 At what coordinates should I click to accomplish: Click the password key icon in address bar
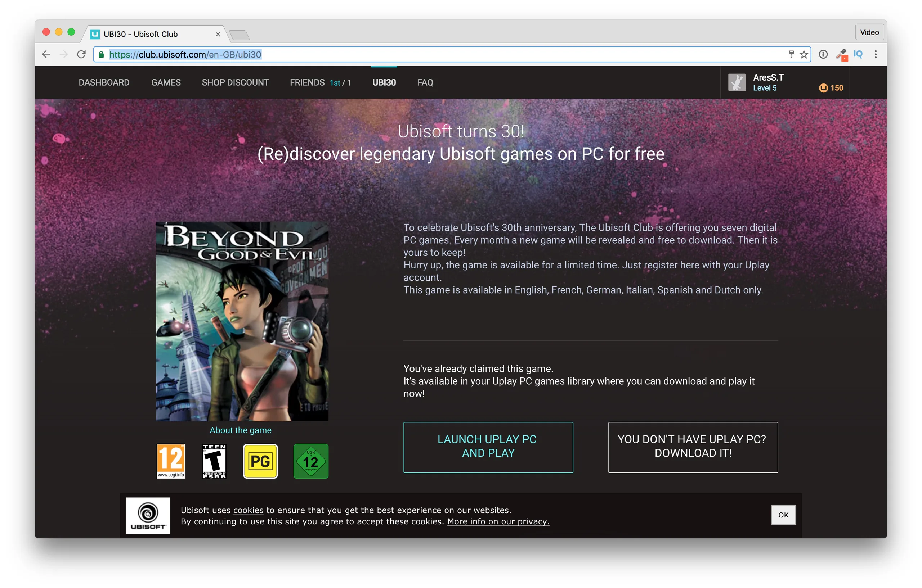click(x=791, y=54)
